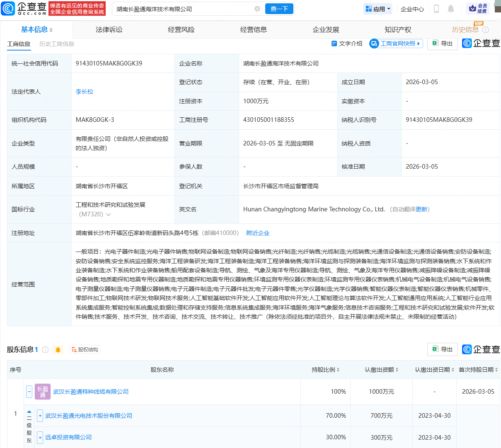501x448 pixels.
Task: Click the bell alert icon near 股东信息
Action: tap(58, 349)
